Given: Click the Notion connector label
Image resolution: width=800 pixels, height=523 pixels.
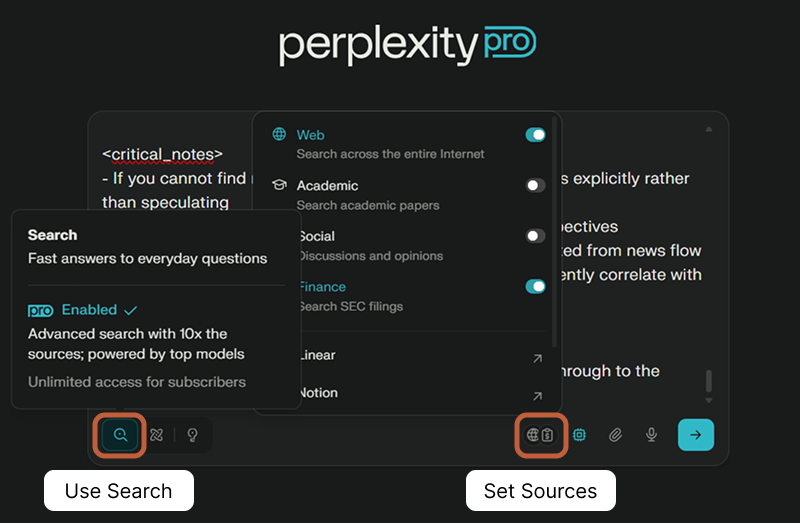Looking at the screenshot, I should pyautogui.click(x=318, y=393).
